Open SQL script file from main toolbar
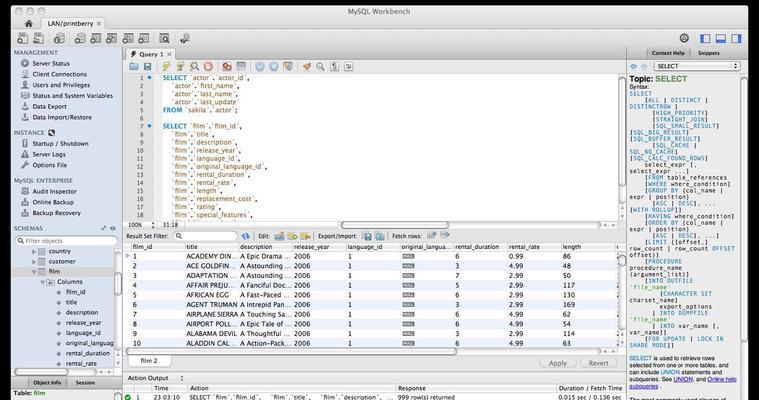The image size is (759, 400). pyautogui.click(x=38, y=38)
